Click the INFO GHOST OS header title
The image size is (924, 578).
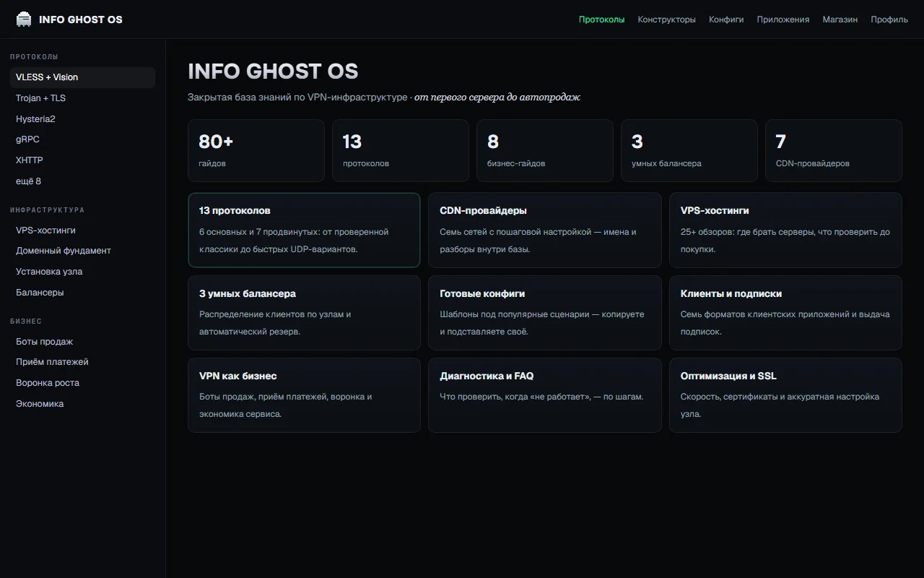[81, 20]
